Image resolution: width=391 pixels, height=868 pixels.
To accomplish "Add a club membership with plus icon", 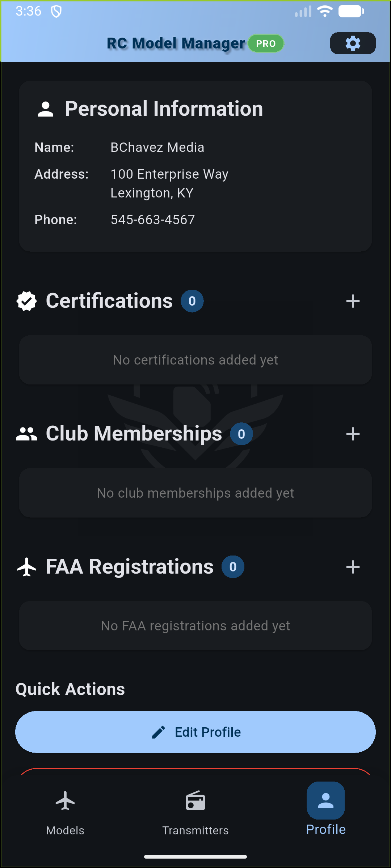I will click(x=353, y=434).
